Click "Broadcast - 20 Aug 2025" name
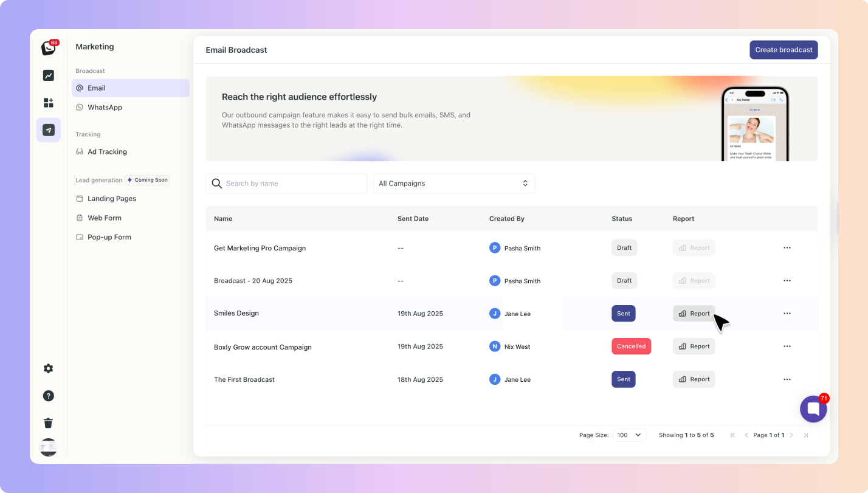The image size is (868, 493). click(253, 281)
